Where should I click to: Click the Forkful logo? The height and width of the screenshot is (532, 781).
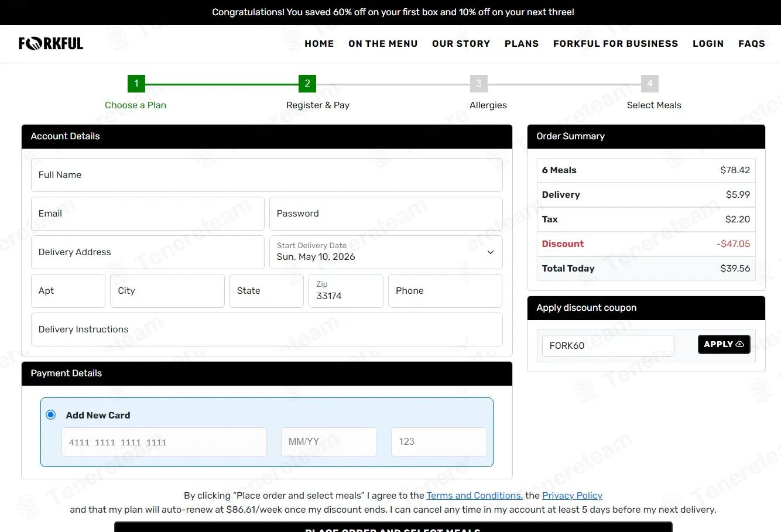pyautogui.click(x=51, y=43)
